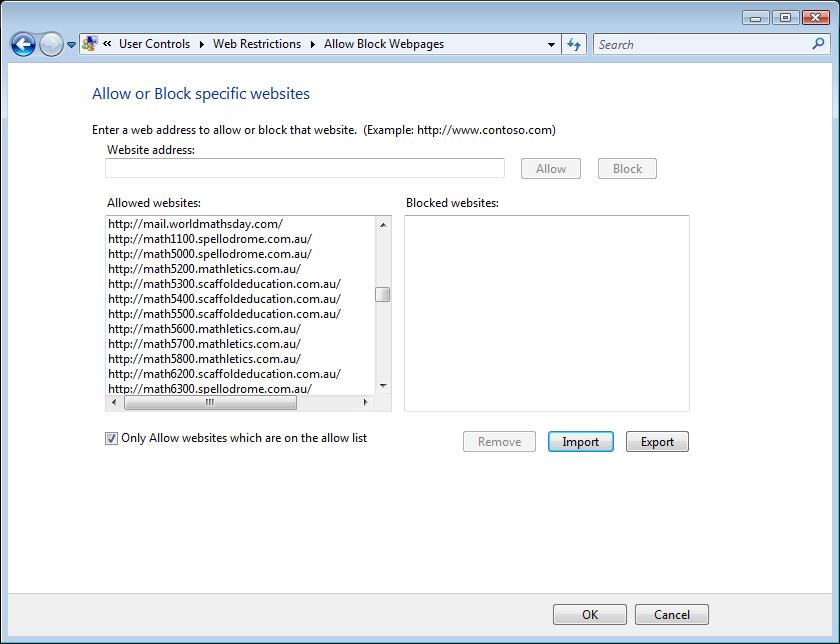Open the User Controls breadcrumb
Screen dimensions: 840x644
pos(154,44)
